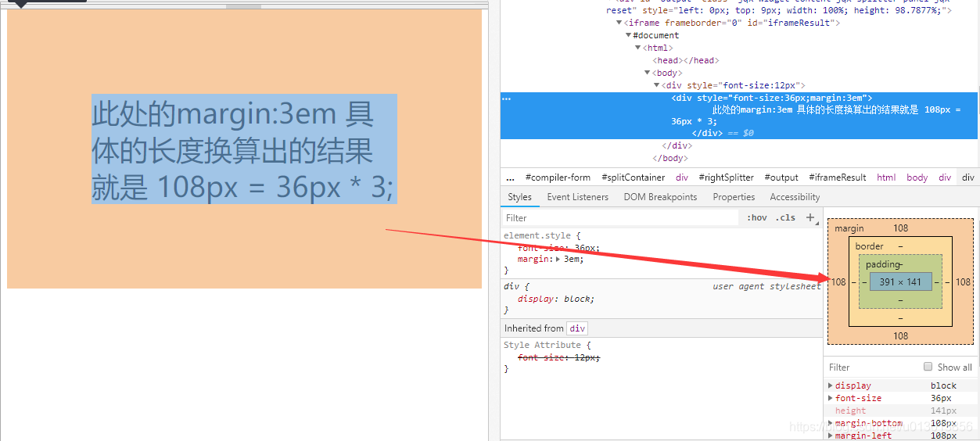This screenshot has width=980, height=441.
Task: Expand the margin shorthand triangle in element.style
Action: (x=558, y=259)
